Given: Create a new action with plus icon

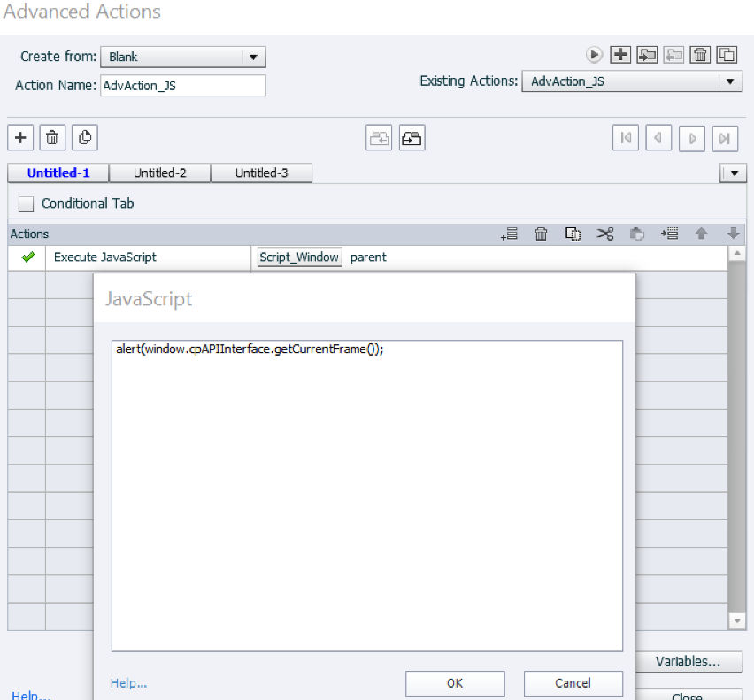Looking at the screenshot, I should tap(620, 55).
